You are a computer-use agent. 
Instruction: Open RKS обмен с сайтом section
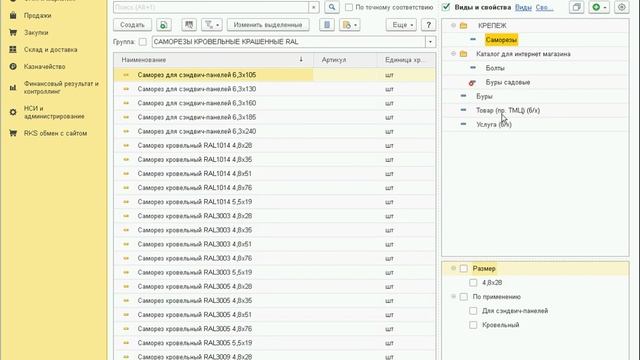(x=55, y=133)
